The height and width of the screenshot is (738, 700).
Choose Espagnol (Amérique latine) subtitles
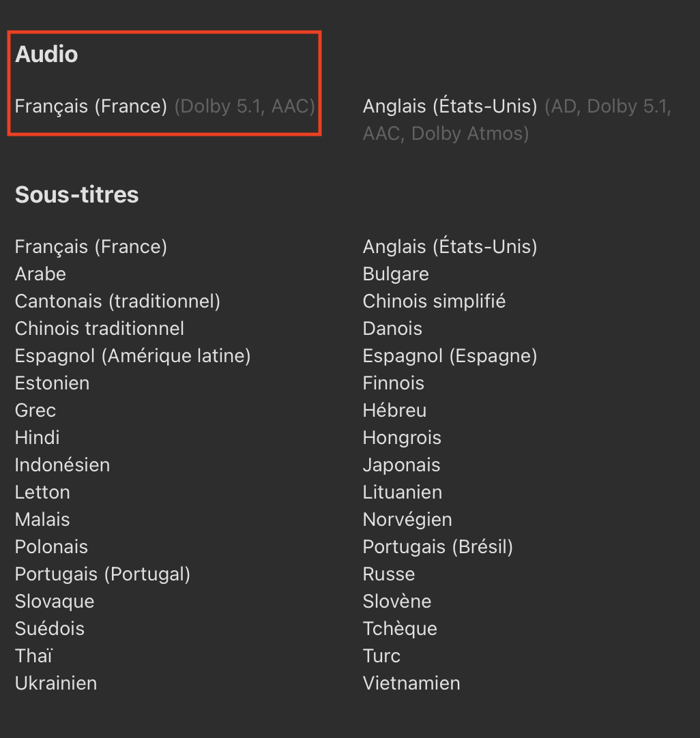pos(132,355)
